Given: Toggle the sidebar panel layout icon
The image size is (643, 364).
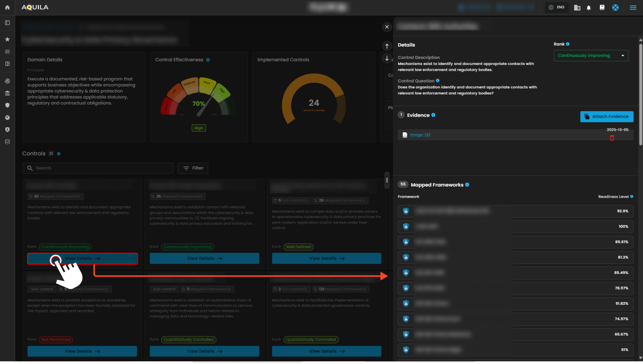Looking at the screenshot, I should tap(7, 23).
